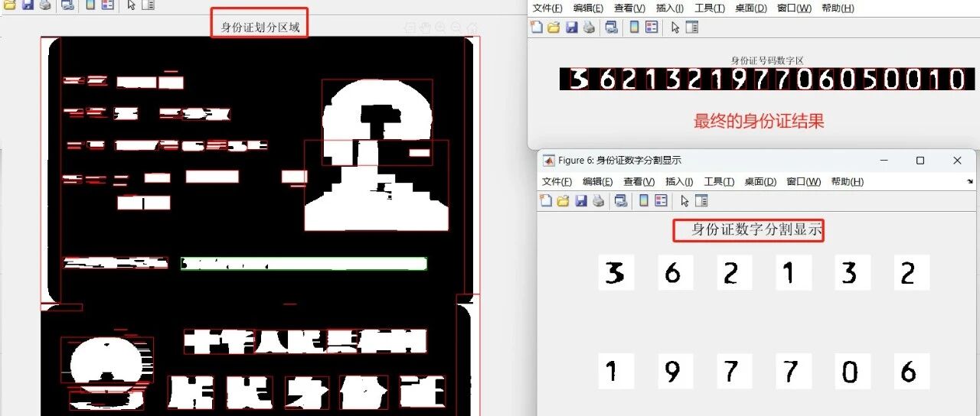980x416 pixels.
Task: Select the green-boxed ID number strip
Action: coord(304,264)
